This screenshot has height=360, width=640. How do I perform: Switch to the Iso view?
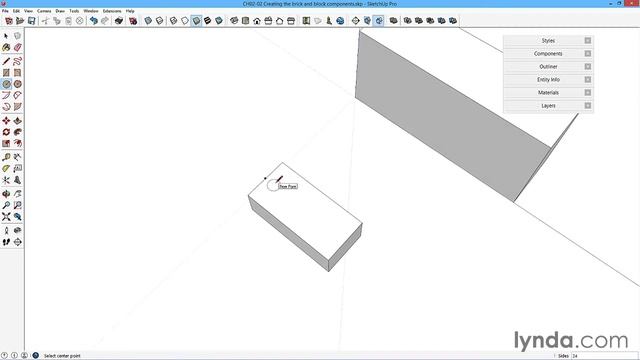tap(234, 21)
